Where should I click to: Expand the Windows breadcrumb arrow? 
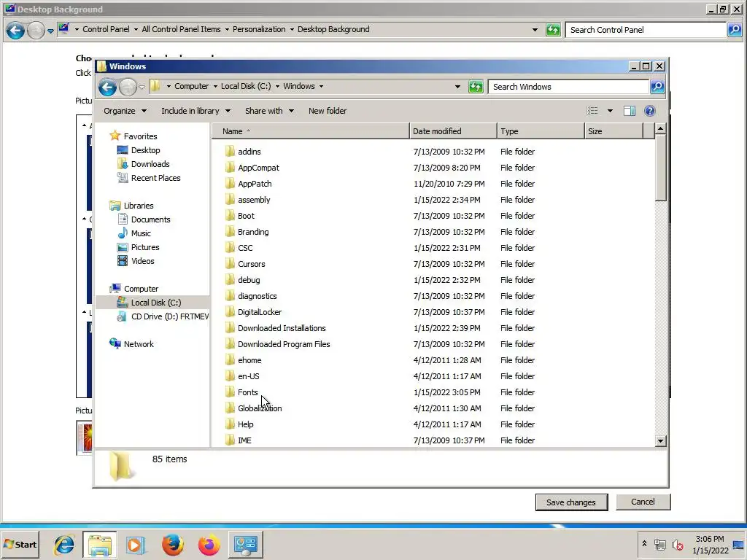tap(321, 86)
